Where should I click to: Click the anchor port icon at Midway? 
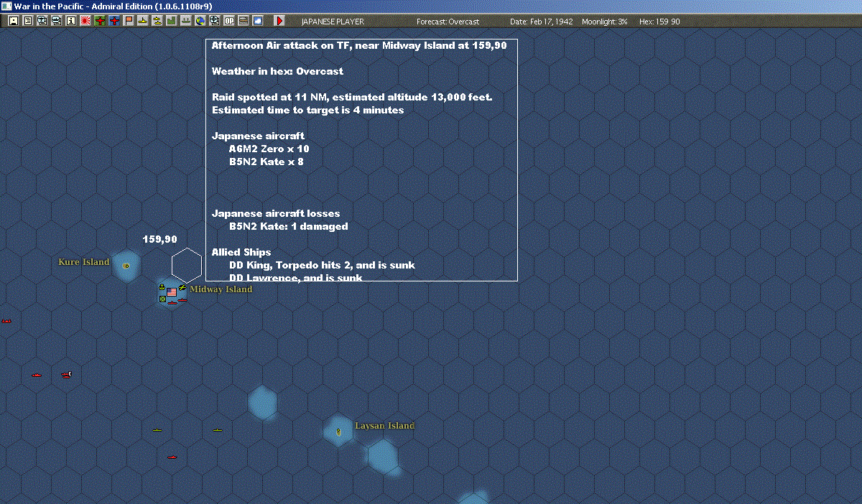point(162,287)
